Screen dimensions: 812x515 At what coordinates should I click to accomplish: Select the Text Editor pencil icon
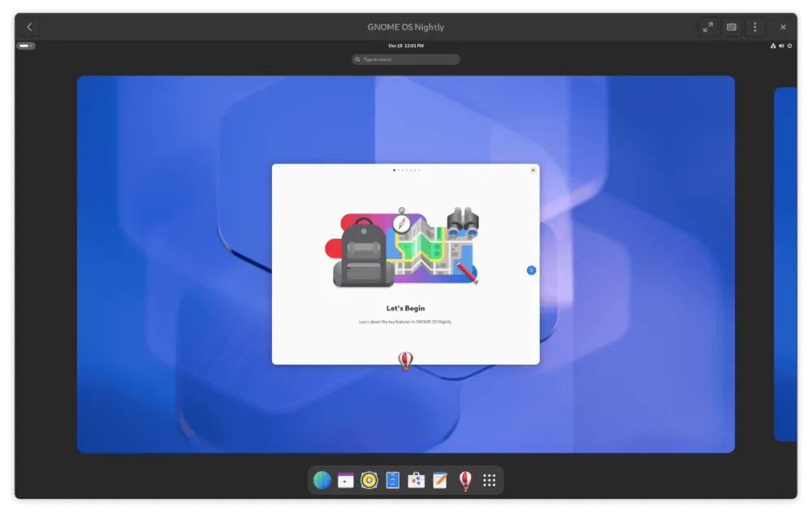(438, 480)
